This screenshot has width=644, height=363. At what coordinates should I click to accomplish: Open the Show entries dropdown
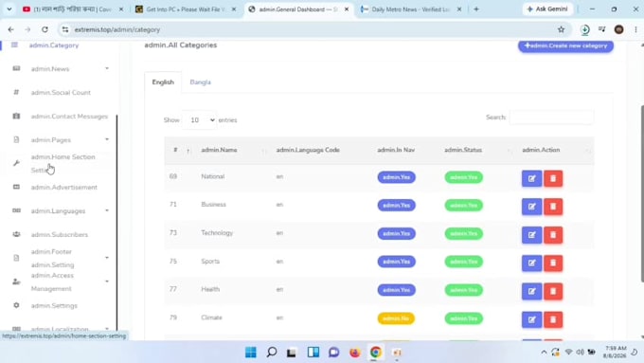pos(199,120)
